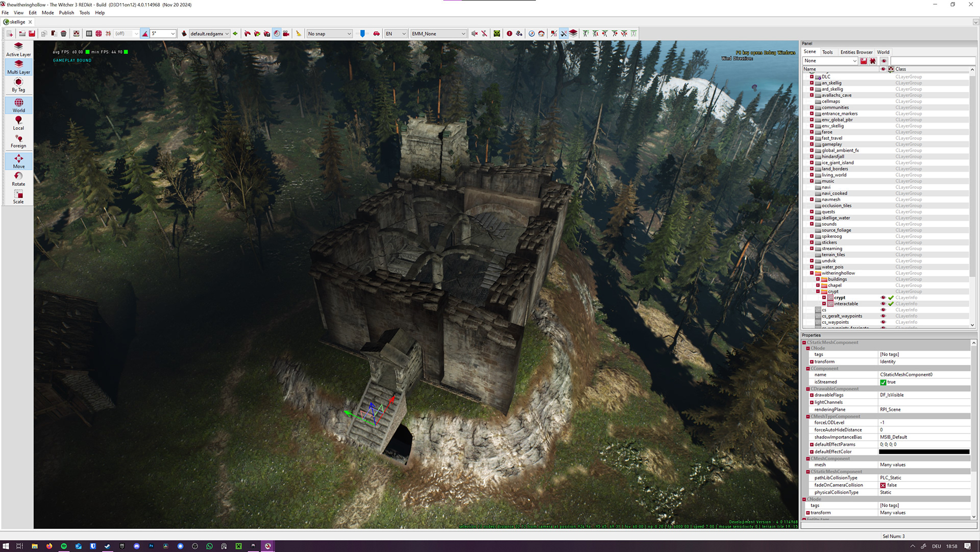Click the defaultEffectColor black swatch
Screen dimensions: 980x552
pos(924,452)
